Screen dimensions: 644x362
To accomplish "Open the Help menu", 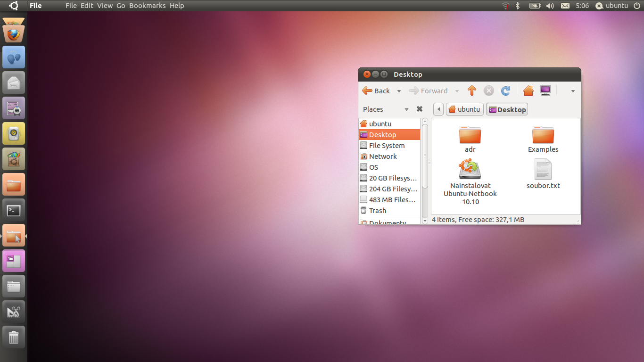I will (177, 6).
